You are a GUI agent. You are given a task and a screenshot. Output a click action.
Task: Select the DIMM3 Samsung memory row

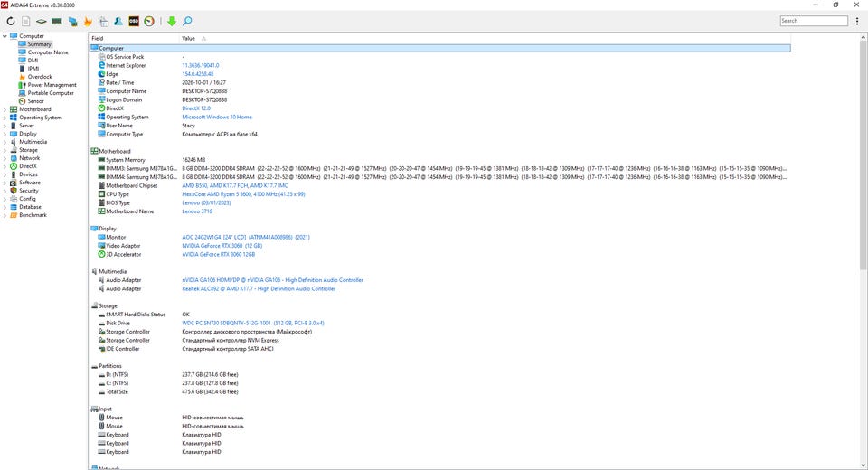439,168
